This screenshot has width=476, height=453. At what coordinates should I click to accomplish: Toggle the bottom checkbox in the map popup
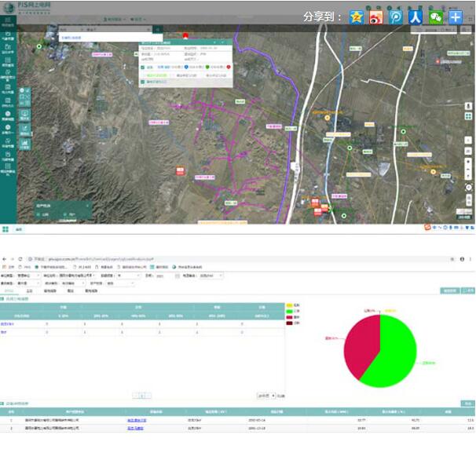coord(142,82)
